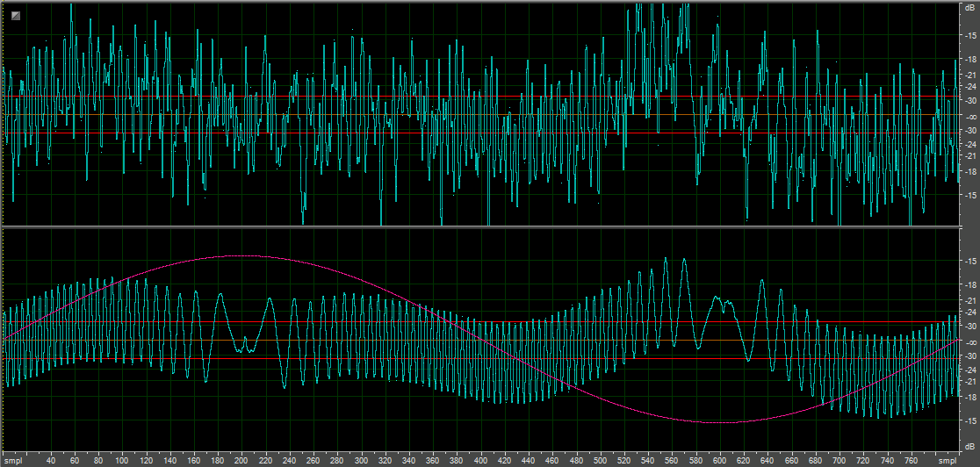Click the 600 mark on sample ruler

pos(721,462)
